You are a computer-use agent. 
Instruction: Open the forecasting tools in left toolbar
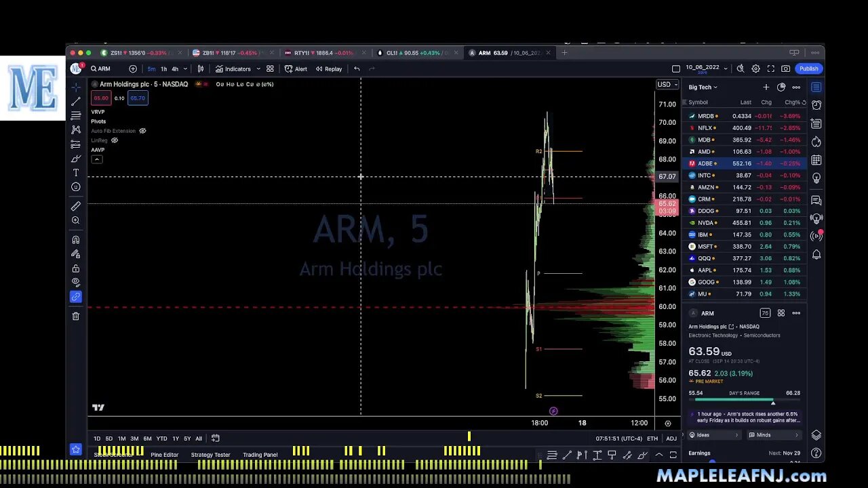coord(76,144)
